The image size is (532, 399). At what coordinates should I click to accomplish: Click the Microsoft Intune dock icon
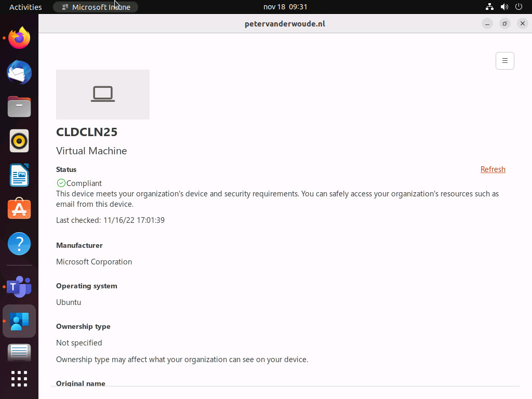click(19, 321)
